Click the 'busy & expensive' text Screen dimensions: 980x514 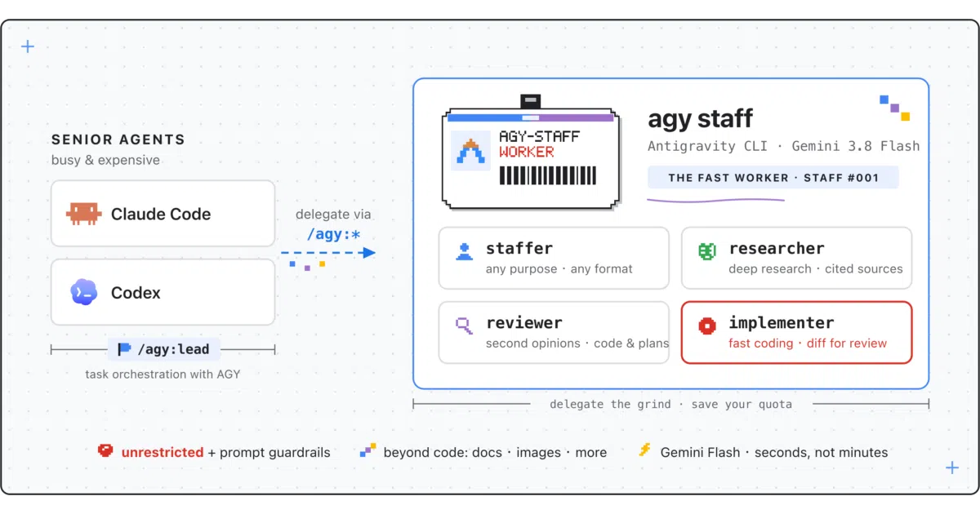click(x=105, y=160)
